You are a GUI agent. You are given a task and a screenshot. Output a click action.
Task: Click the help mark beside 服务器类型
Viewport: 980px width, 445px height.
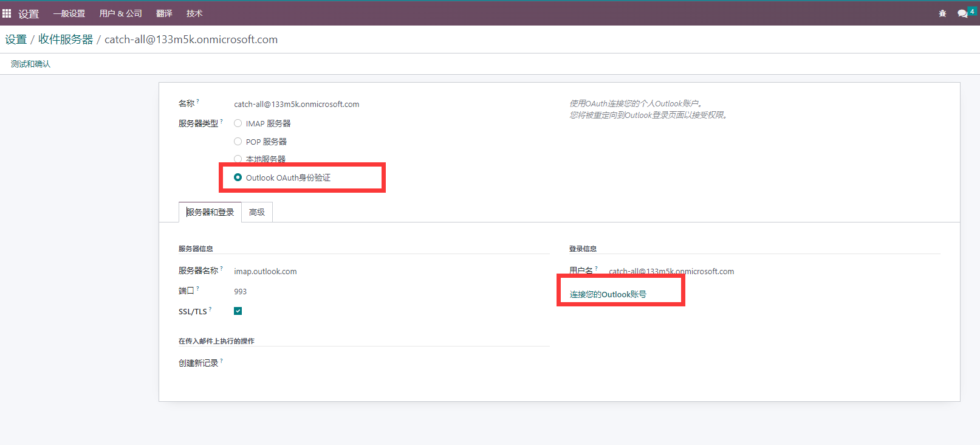pos(221,121)
